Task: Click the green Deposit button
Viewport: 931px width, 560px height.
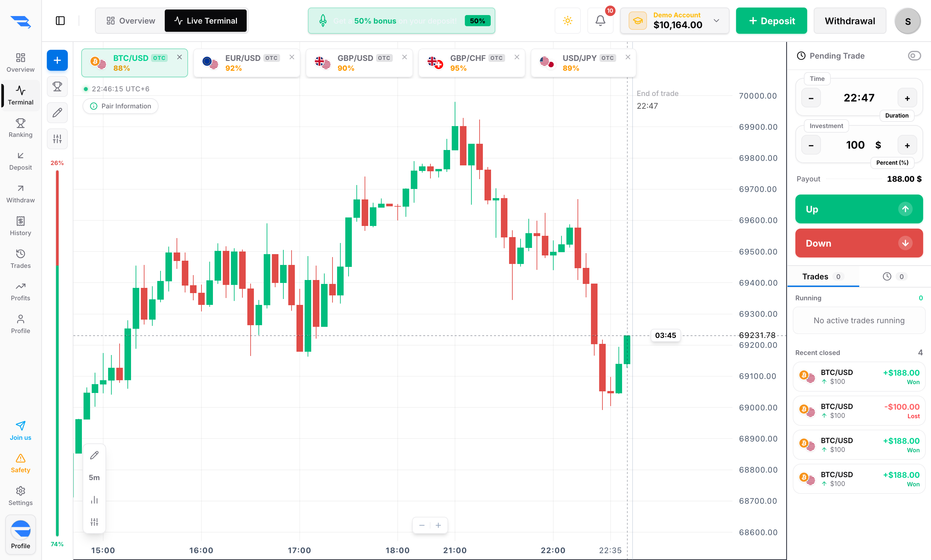Action: (x=771, y=21)
